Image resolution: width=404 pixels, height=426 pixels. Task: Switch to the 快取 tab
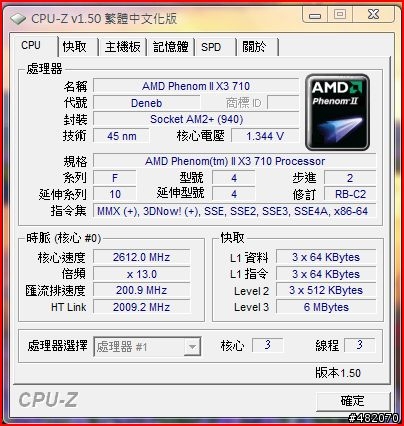(77, 47)
